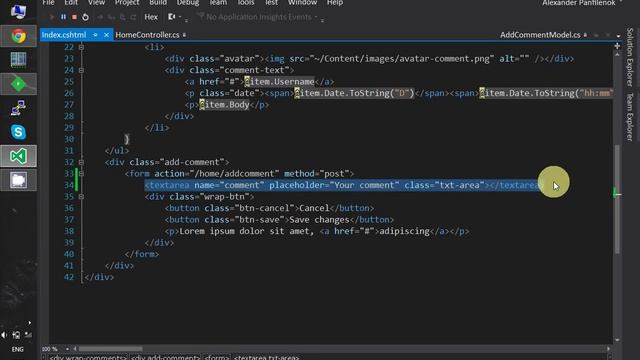The width and height of the screenshot is (640, 360).
Task: Open the Solution Explorer side panel
Action: pyautogui.click(x=630, y=57)
